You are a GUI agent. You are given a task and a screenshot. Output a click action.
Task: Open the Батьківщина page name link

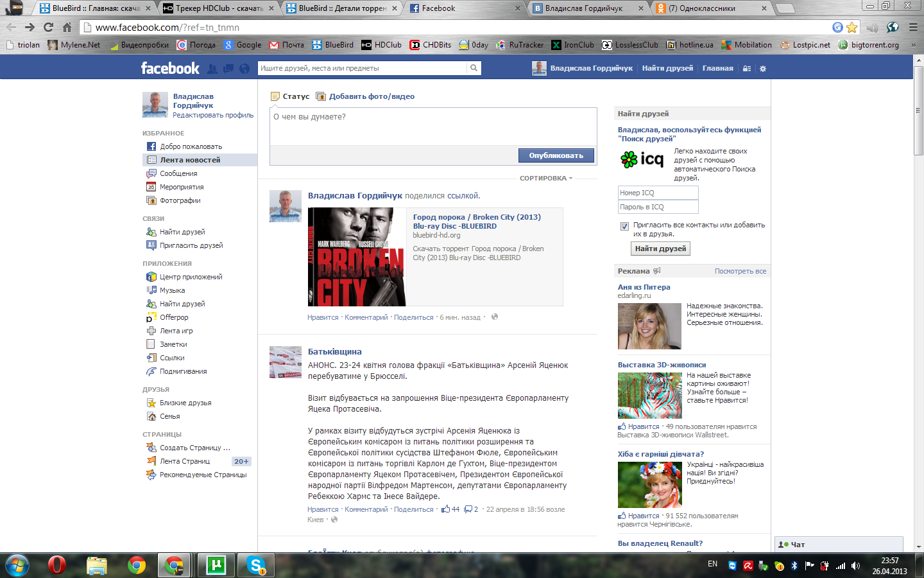coord(335,352)
